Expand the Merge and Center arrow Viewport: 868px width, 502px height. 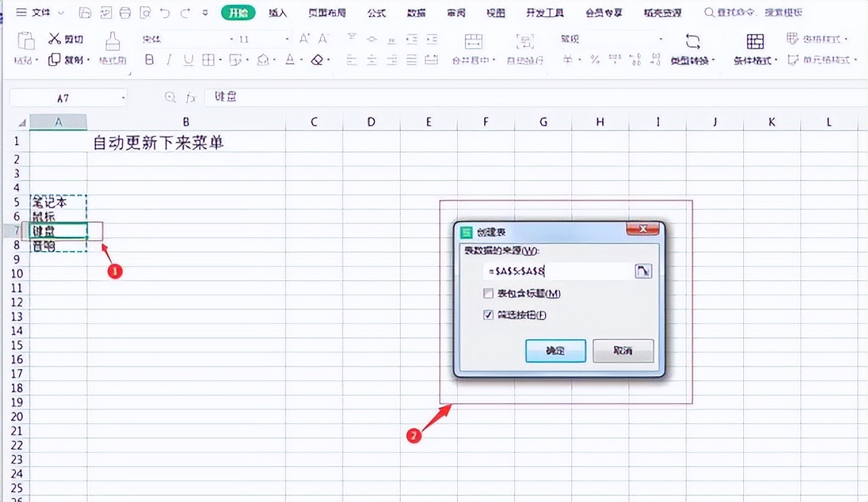[494, 60]
